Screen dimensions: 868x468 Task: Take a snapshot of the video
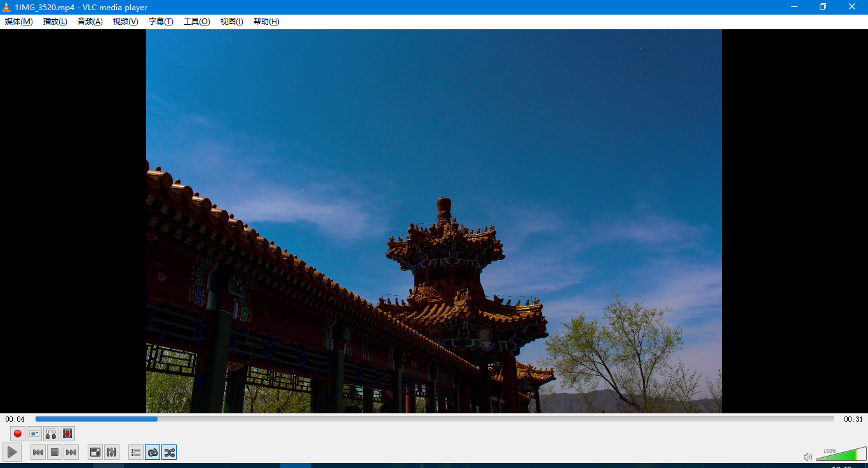34,434
